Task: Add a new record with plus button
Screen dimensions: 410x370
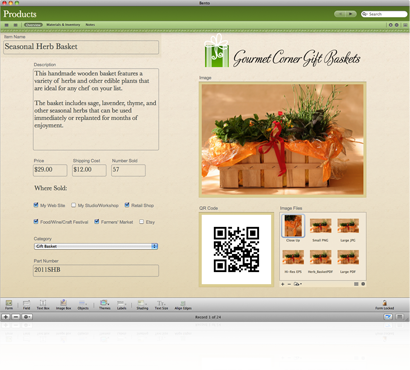Action: pos(6,317)
